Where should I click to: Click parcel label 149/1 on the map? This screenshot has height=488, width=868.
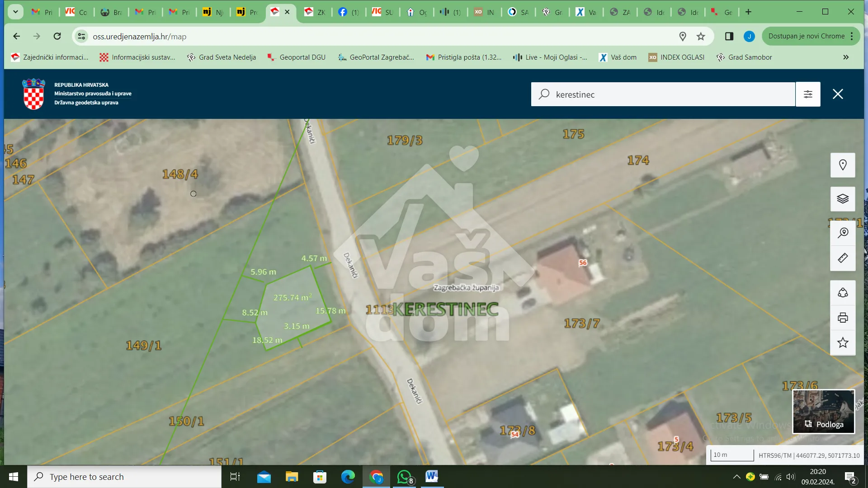(x=144, y=345)
